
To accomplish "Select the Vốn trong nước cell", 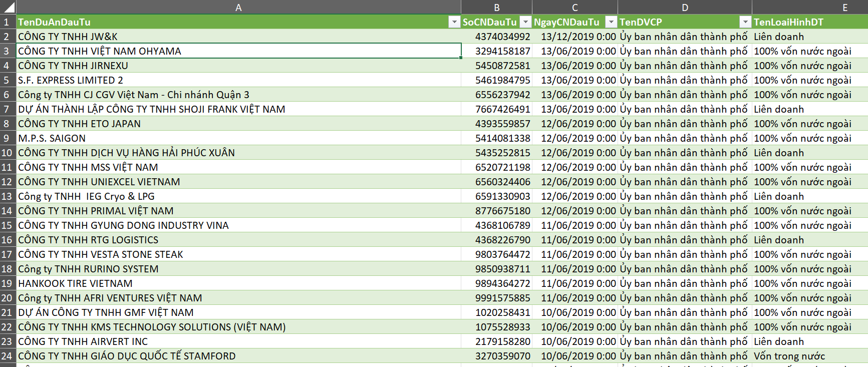I will pos(810,356).
